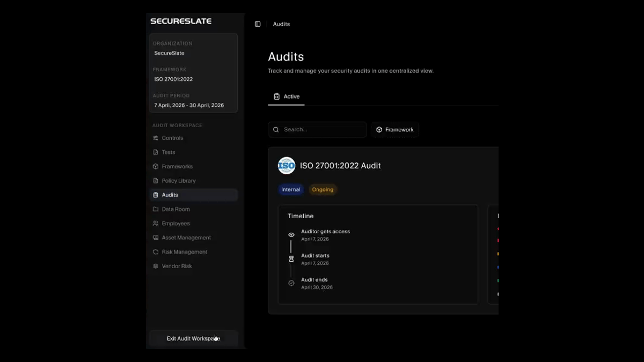Click the Controls sliders icon

point(156,138)
